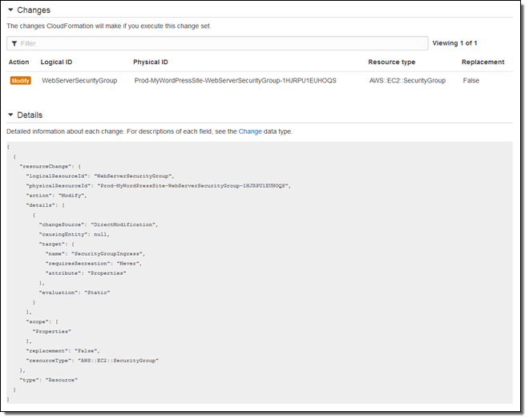Focus the Filter text field
Image resolution: width=529 pixels, height=420 pixels.
(x=216, y=43)
